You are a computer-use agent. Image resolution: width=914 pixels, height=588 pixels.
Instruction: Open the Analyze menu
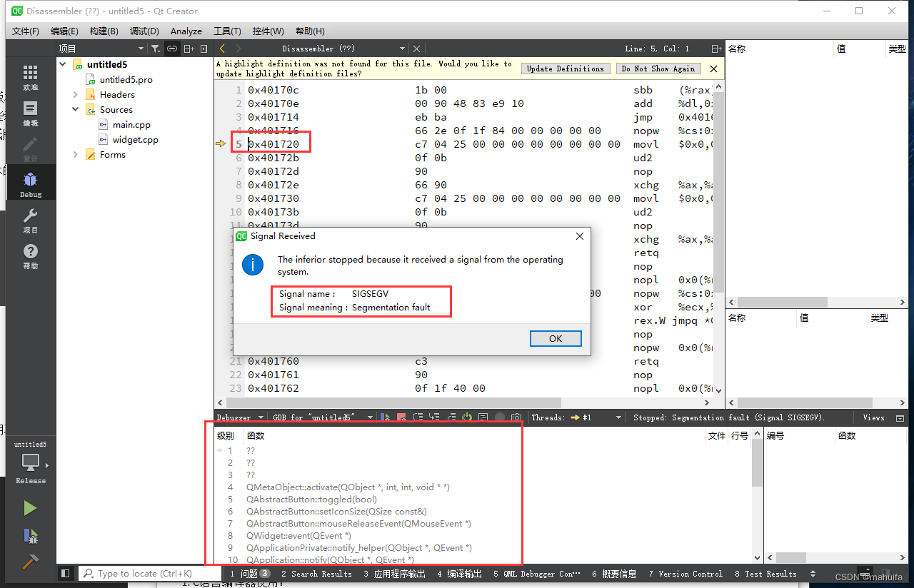coord(186,31)
